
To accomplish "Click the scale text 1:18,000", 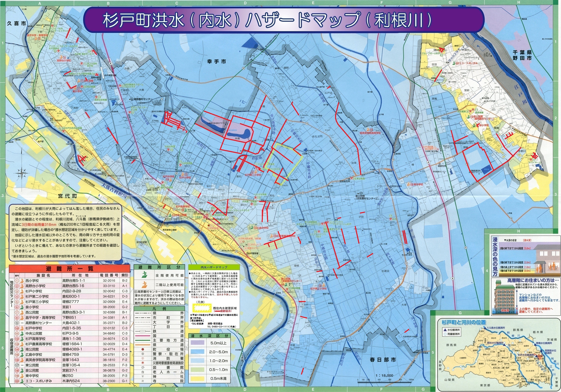I will coord(385,375).
